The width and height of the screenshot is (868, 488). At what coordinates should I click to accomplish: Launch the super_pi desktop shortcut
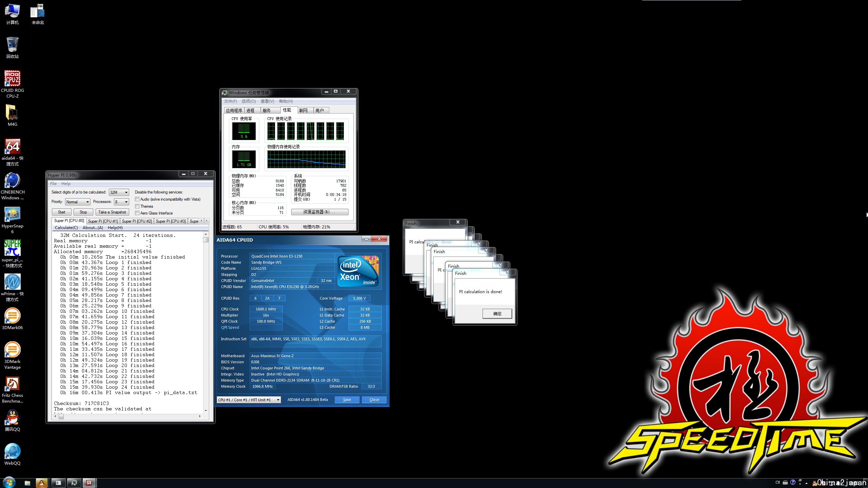coord(13,253)
